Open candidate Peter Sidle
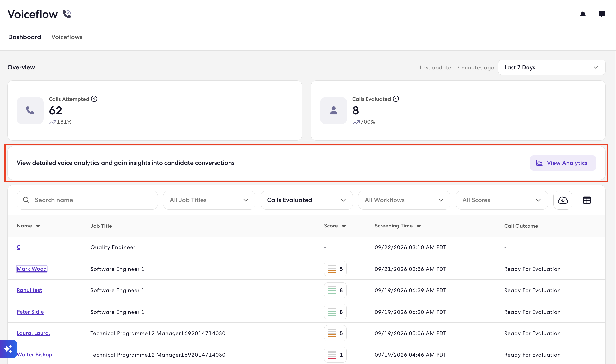Screen dimensions: 616x364 [30, 312]
